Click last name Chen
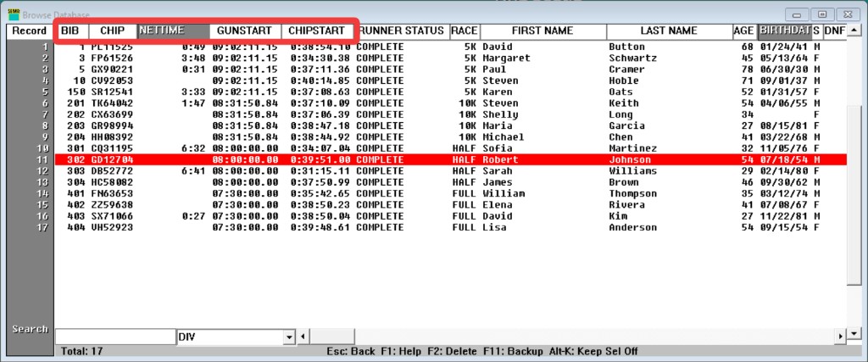The image size is (868, 362). [x=620, y=136]
